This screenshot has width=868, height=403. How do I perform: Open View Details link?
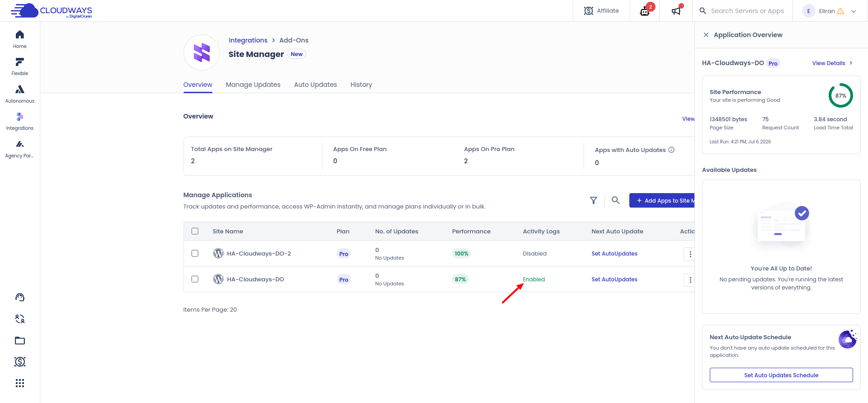click(x=832, y=63)
